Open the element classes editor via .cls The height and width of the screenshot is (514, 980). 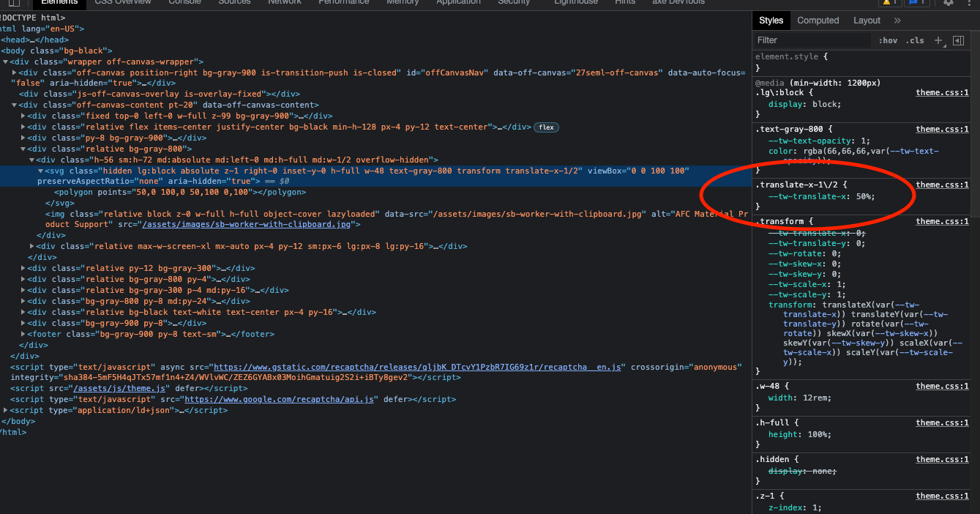914,40
